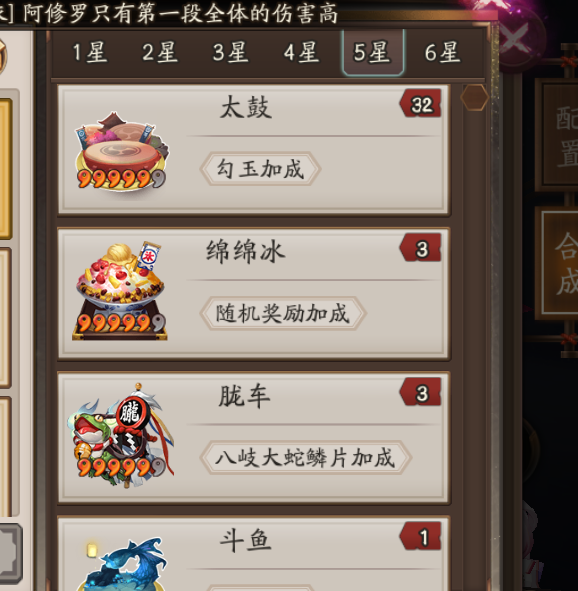The height and width of the screenshot is (591, 578).
Task: Click the 随机奖励加成 tag
Action: 283,313
